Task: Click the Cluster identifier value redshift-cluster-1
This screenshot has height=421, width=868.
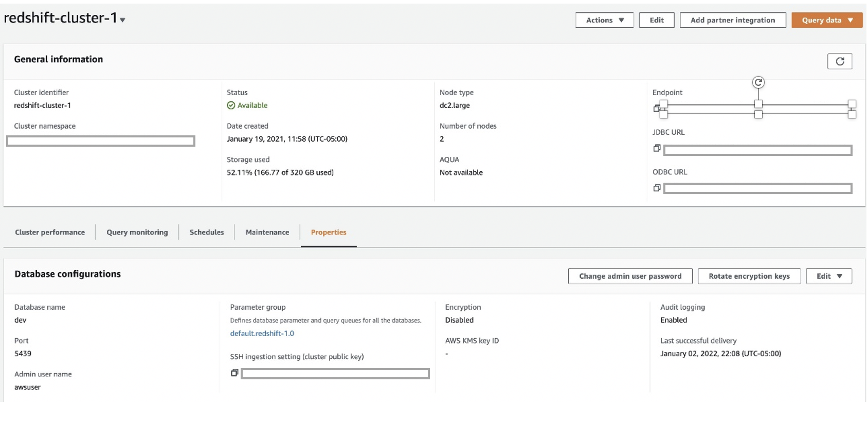Action: click(x=43, y=106)
